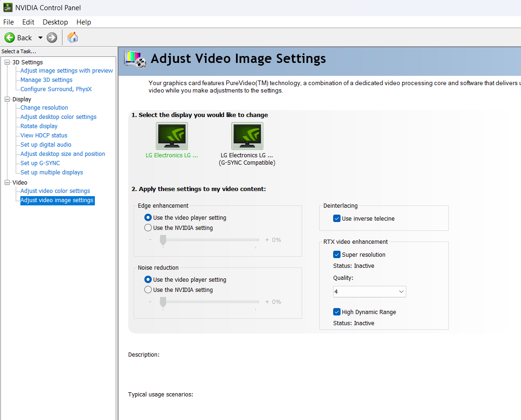Open Change resolution page

pos(44,108)
